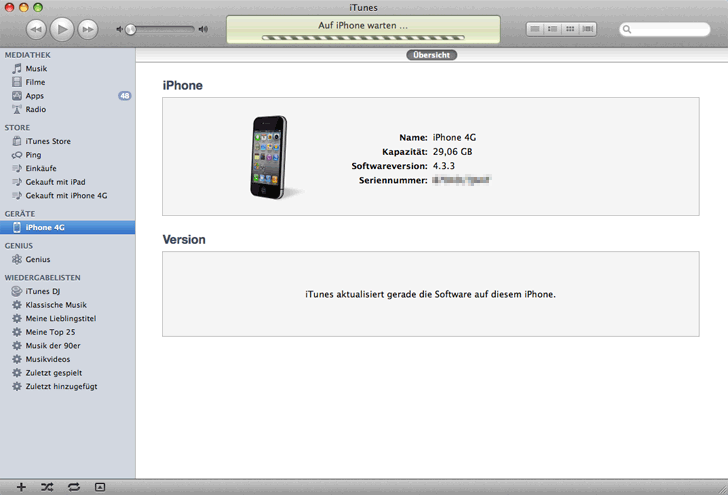Screen dimensions: 728x495
Task: Switch to song list view
Action: (x=535, y=29)
